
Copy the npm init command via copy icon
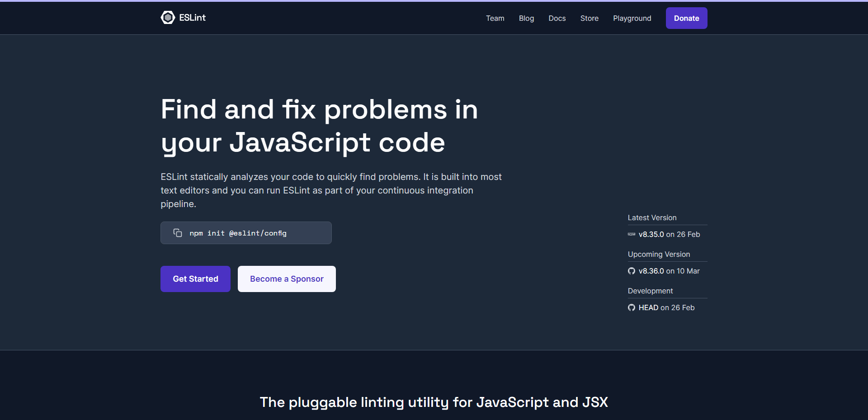point(178,233)
